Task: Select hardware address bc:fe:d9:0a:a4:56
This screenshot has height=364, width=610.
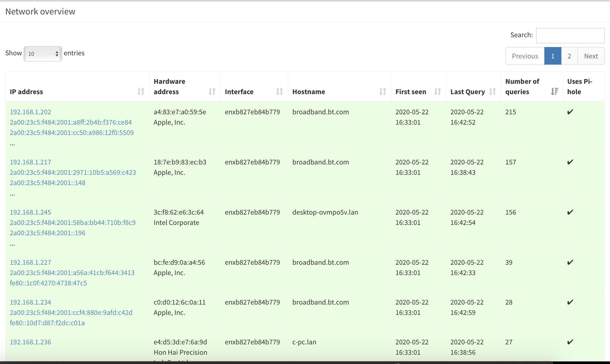Action: (179, 262)
